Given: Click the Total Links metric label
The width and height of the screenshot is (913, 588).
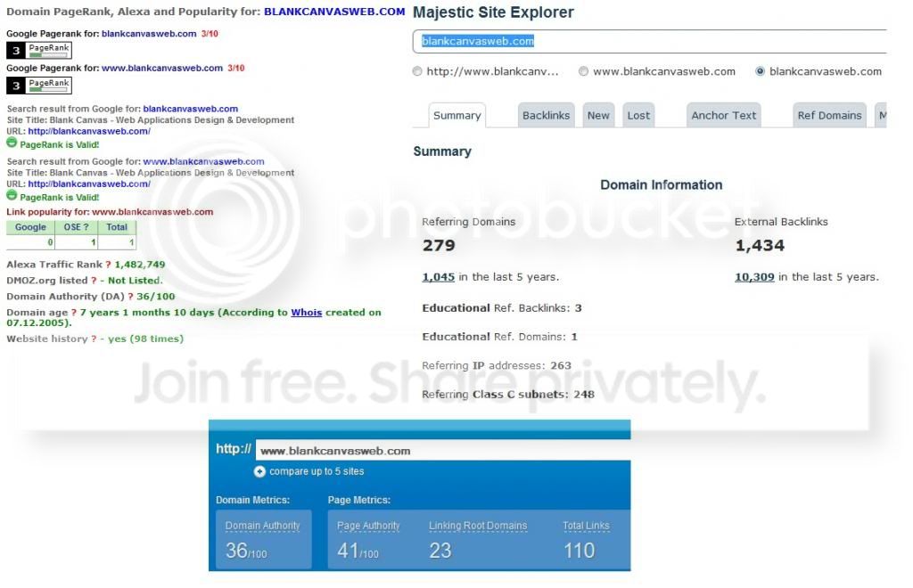Looking at the screenshot, I should pos(586,526).
